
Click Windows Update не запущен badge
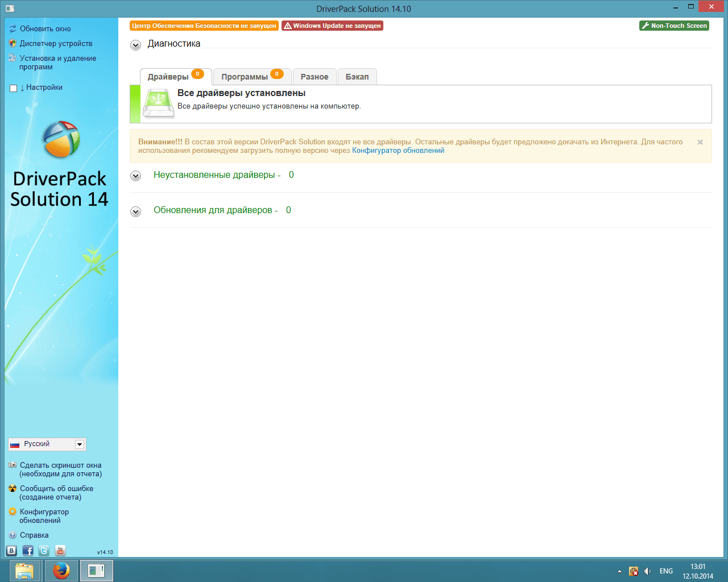coord(332,26)
